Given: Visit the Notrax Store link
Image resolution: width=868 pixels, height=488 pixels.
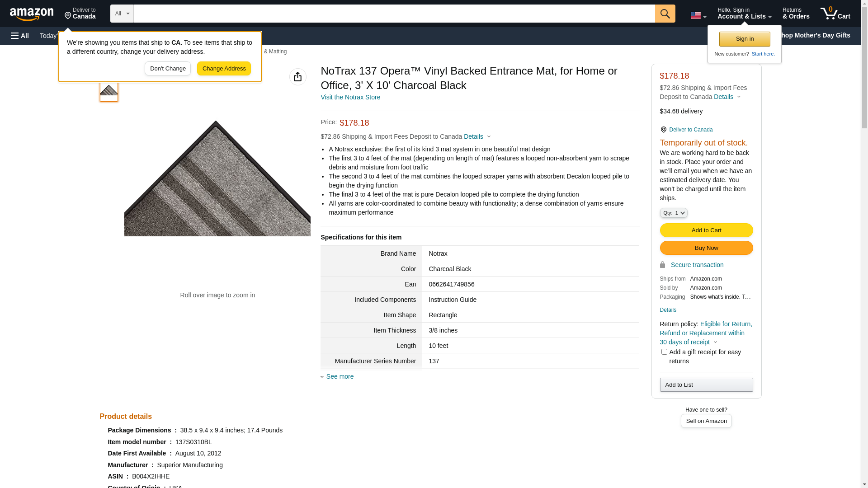Looking at the screenshot, I should [350, 97].
